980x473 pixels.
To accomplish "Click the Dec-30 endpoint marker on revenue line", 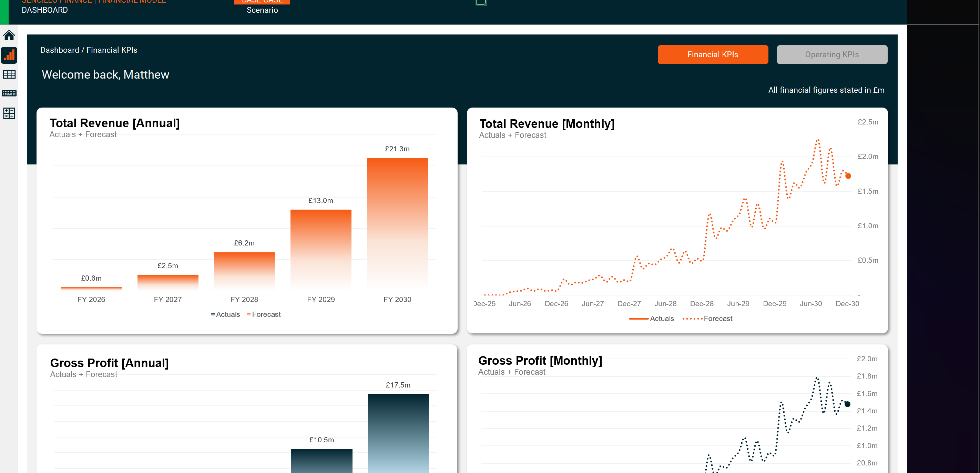I will point(848,176).
